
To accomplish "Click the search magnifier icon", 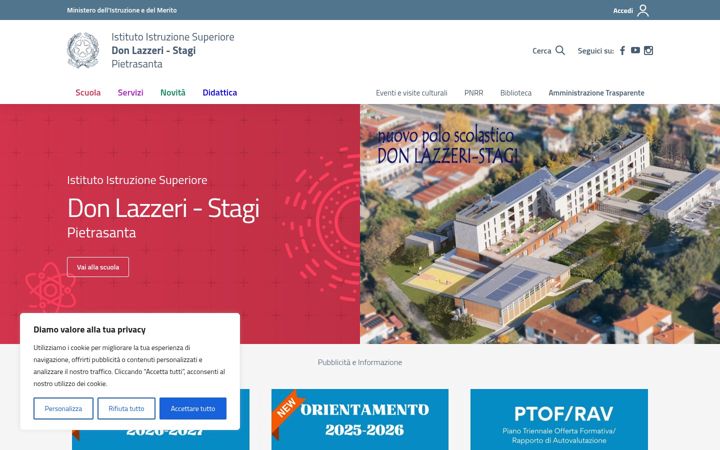I will [x=560, y=51].
